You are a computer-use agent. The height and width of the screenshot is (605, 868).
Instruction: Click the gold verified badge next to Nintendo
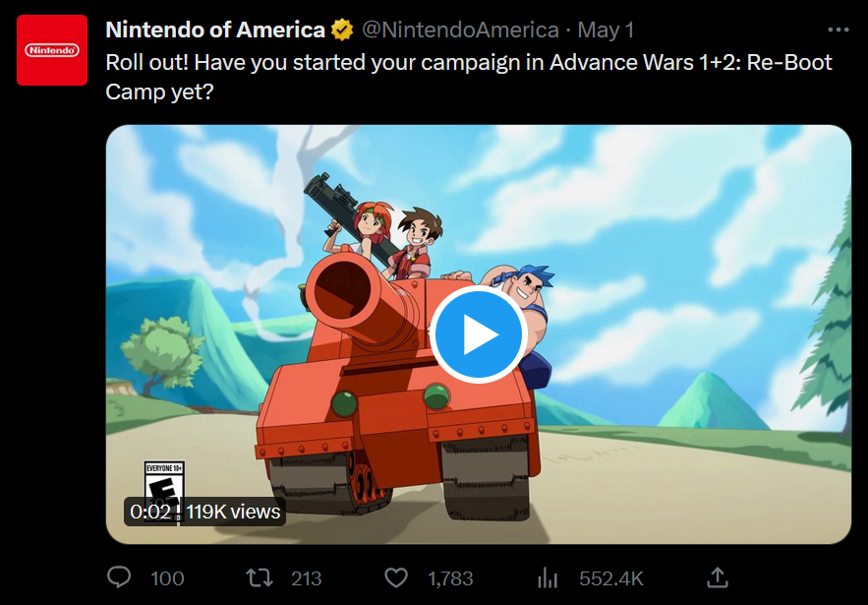pyautogui.click(x=340, y=30)
